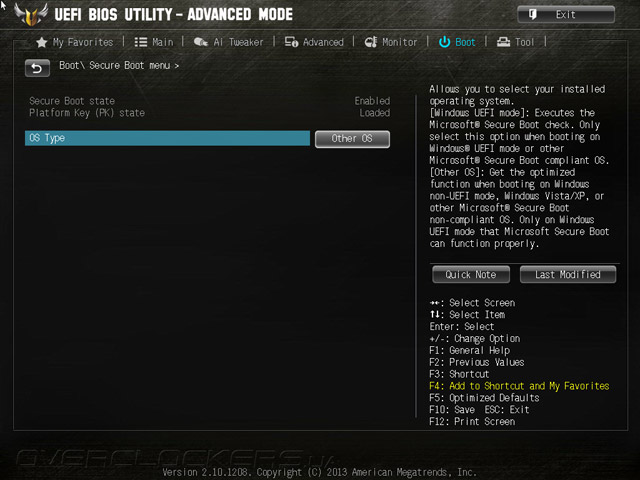Viewport: 640px width, 480px height.
Task: Click the Ai Tweaker chip icon
Action: coord(200,42)
